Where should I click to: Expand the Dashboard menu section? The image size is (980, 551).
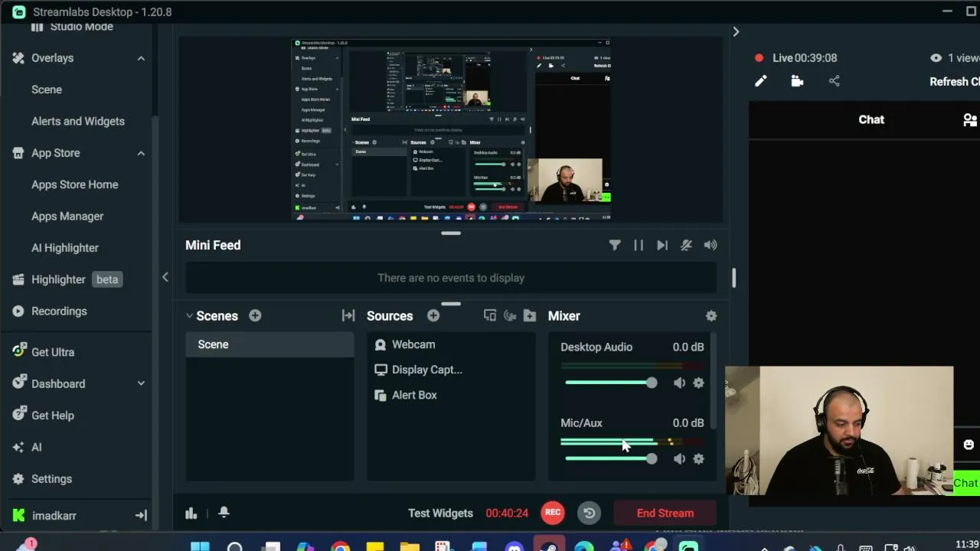point(141,383)
